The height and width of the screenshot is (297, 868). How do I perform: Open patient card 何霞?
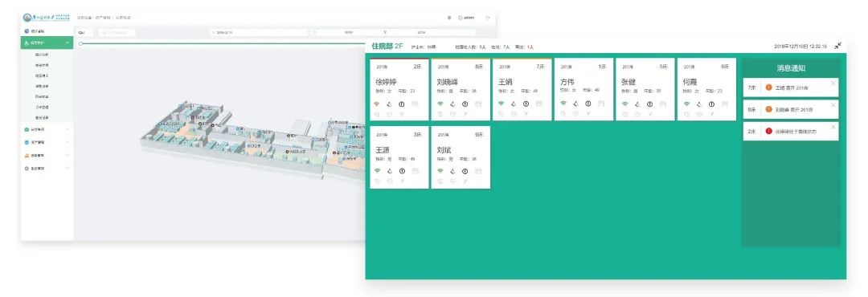pyautogui.click(x=706, y=89)
